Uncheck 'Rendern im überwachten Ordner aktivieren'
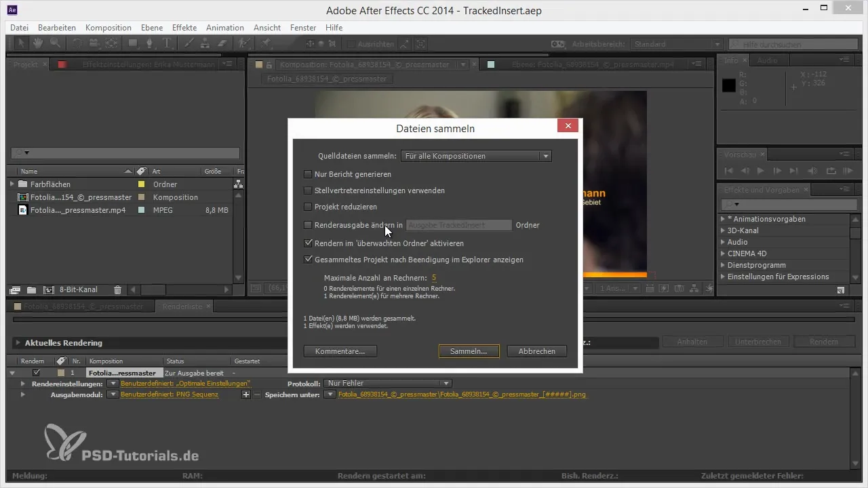The width and height of the screenshot is (868, 488). click(308, 243)
